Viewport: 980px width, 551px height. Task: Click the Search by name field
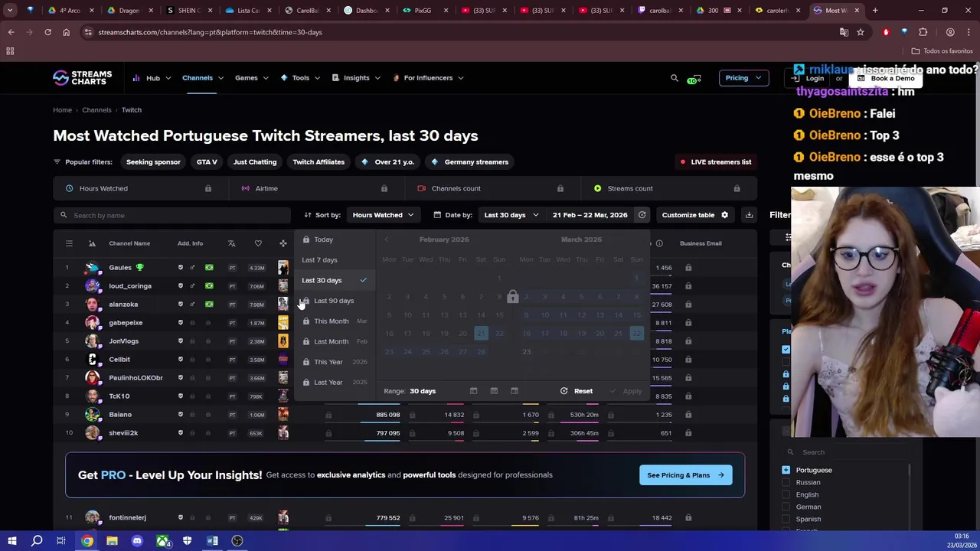pos(172,216)
